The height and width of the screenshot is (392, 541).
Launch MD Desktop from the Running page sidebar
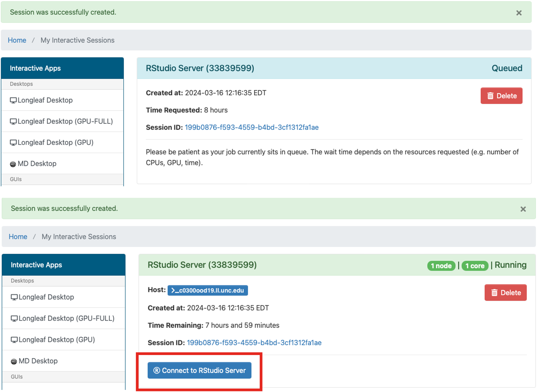(64, 361)
